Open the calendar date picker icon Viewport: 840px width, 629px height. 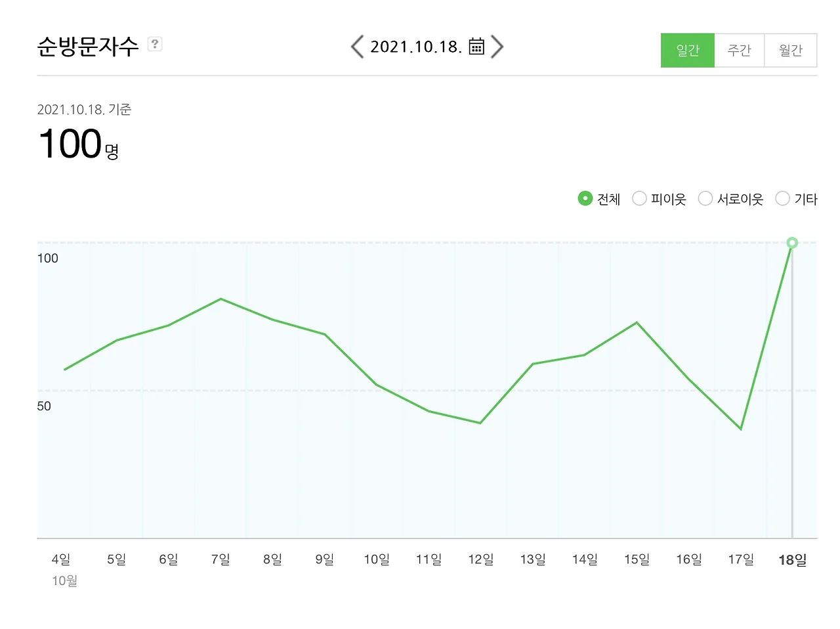(476, 47)
